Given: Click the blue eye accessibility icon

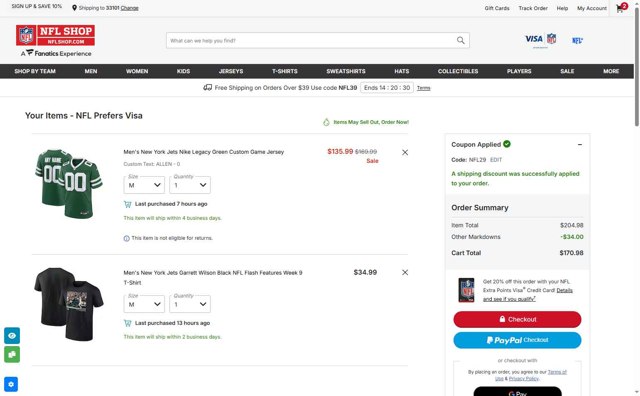Looking at the screenshot, I should pos(12,336).
